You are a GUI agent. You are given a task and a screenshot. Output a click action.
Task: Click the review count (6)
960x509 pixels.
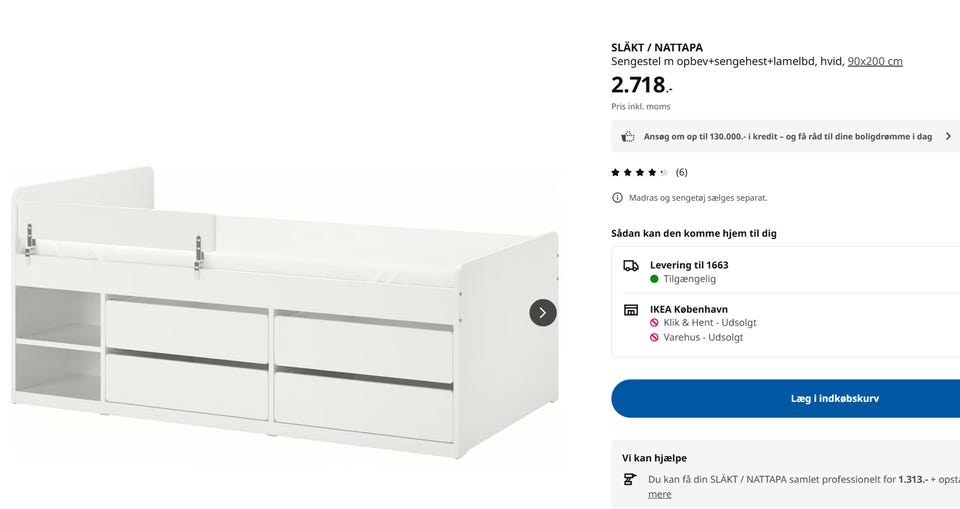(681, 173)
